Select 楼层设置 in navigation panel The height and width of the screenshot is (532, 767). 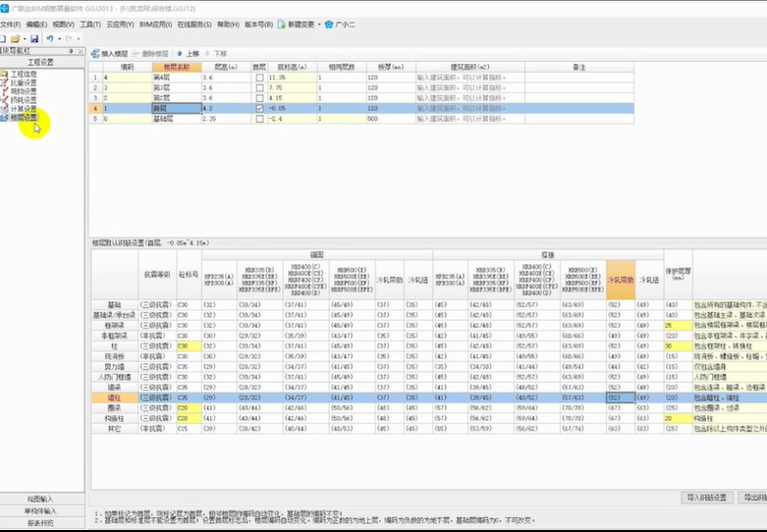[24, 117]
